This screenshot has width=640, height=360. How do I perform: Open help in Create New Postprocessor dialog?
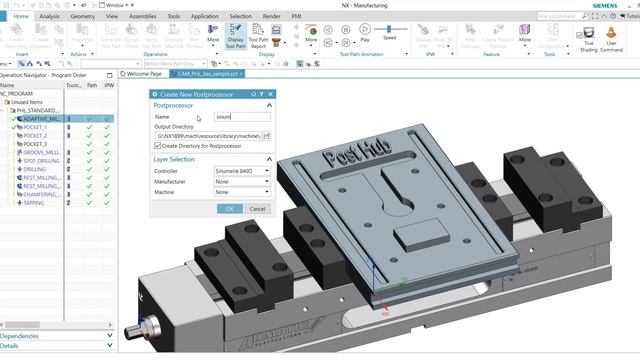262,94
